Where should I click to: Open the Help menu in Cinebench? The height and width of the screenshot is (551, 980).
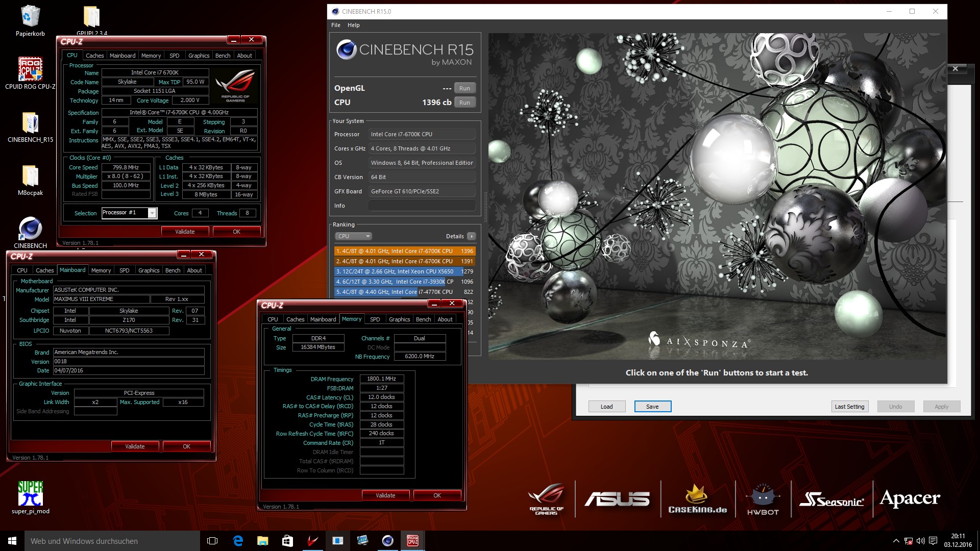[353, 25]
